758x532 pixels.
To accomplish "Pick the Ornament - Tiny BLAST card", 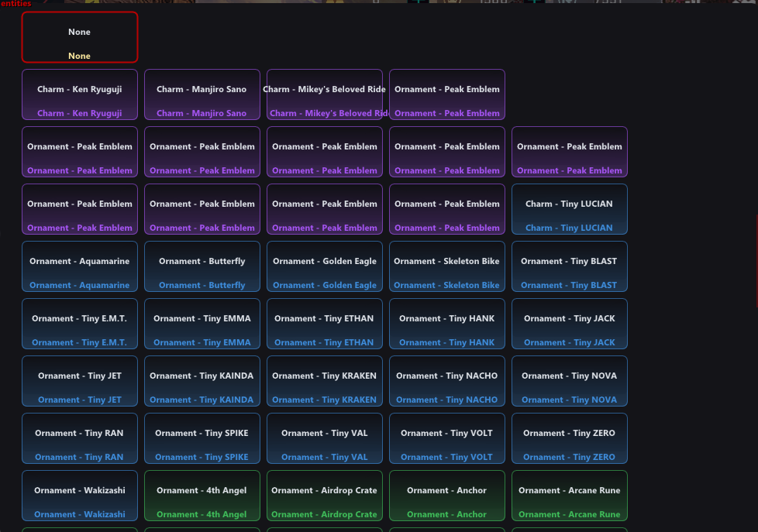I will coord(570,266).
